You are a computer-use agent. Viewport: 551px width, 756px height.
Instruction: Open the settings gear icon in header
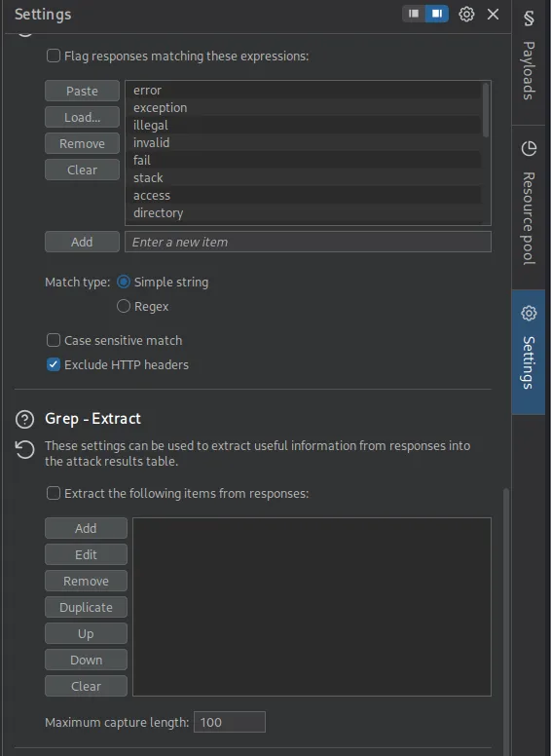click(466, 14)
